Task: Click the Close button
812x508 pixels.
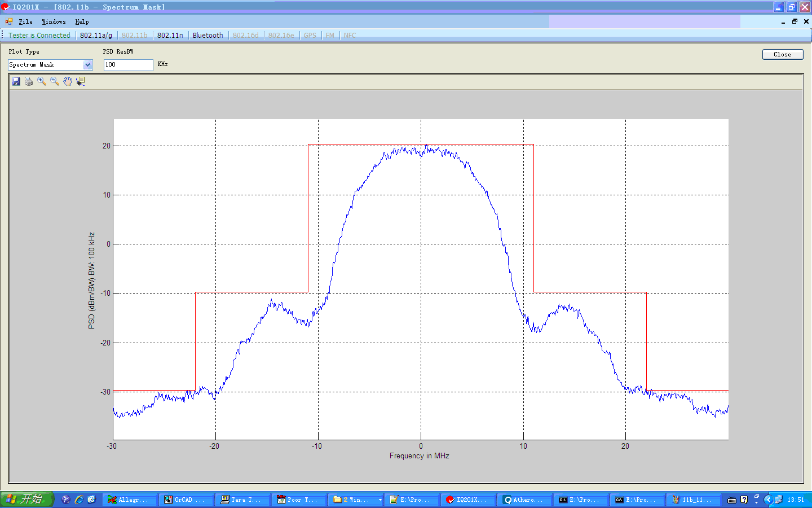Action: click(x=783, y=54)
